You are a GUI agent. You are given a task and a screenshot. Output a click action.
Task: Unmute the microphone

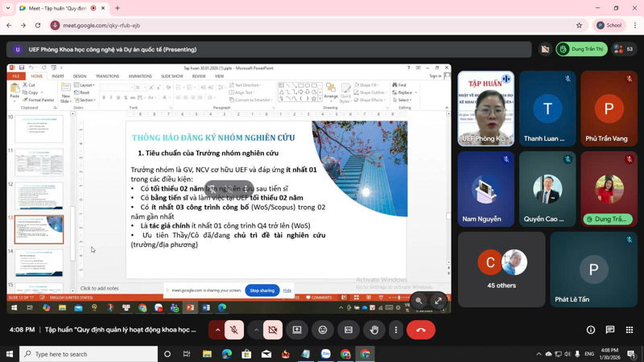(235, 330)
